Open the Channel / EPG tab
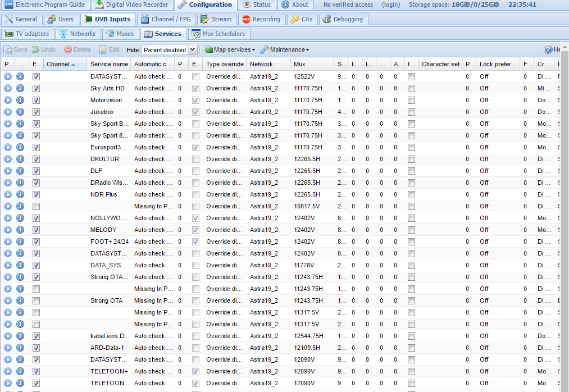Screen dimensions: 569x392 tap(166, 19)
